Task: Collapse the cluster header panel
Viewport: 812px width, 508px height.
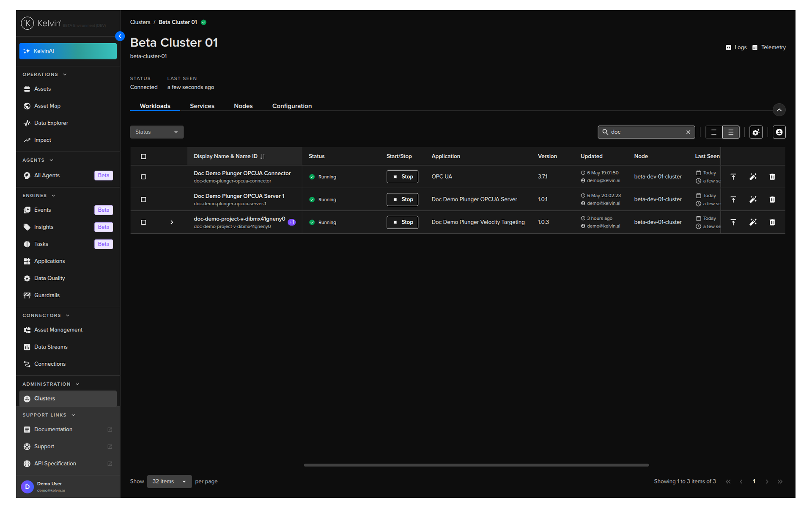Action: coord(779,110)
